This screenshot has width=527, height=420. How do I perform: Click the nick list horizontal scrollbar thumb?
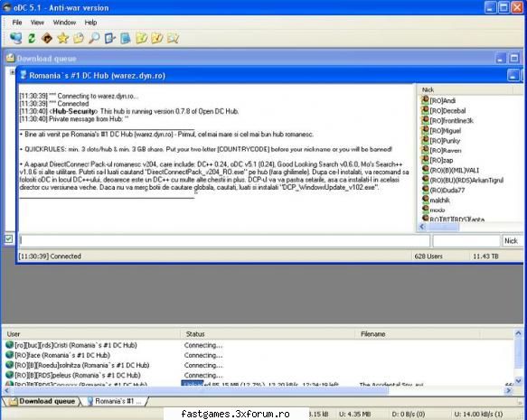click(x=443, y=227)
